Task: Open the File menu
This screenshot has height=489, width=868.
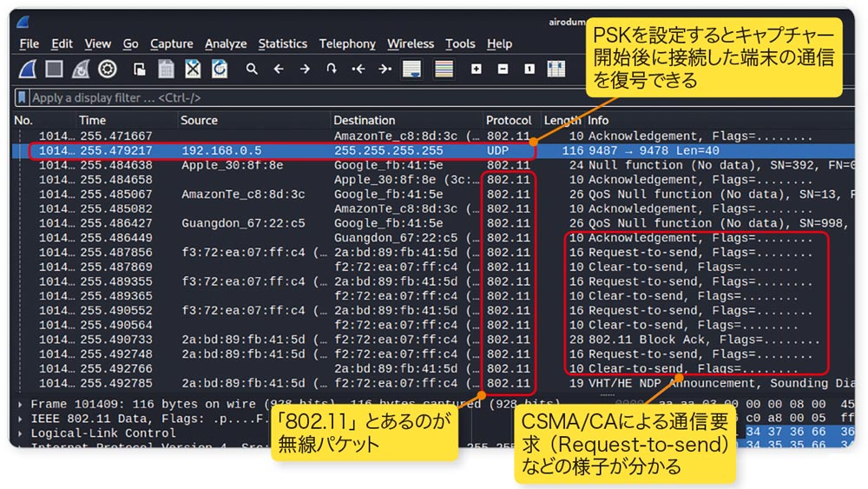Action: pos(29,43)
